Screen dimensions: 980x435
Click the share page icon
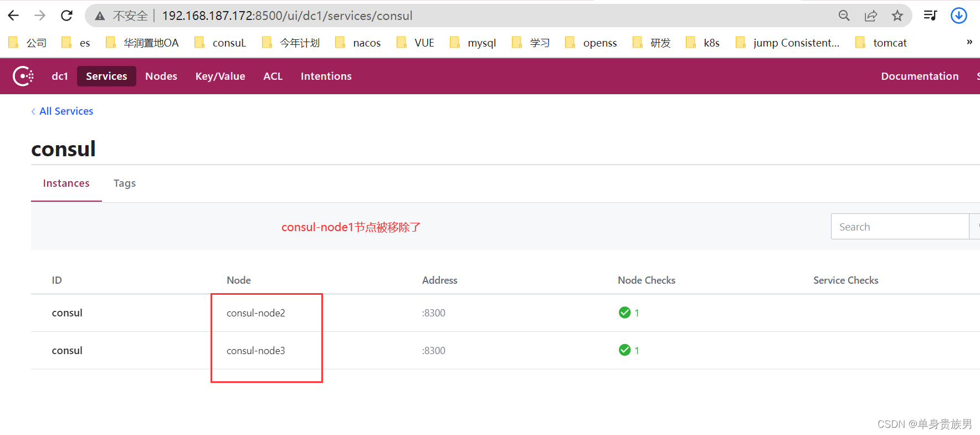click(x=871, y=16)
